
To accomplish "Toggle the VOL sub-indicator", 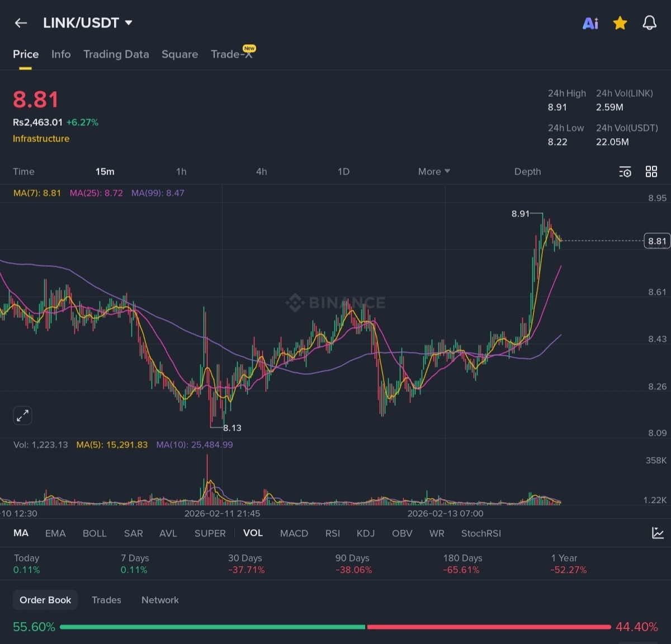I will pyautogui.click(x=253, y=533).
